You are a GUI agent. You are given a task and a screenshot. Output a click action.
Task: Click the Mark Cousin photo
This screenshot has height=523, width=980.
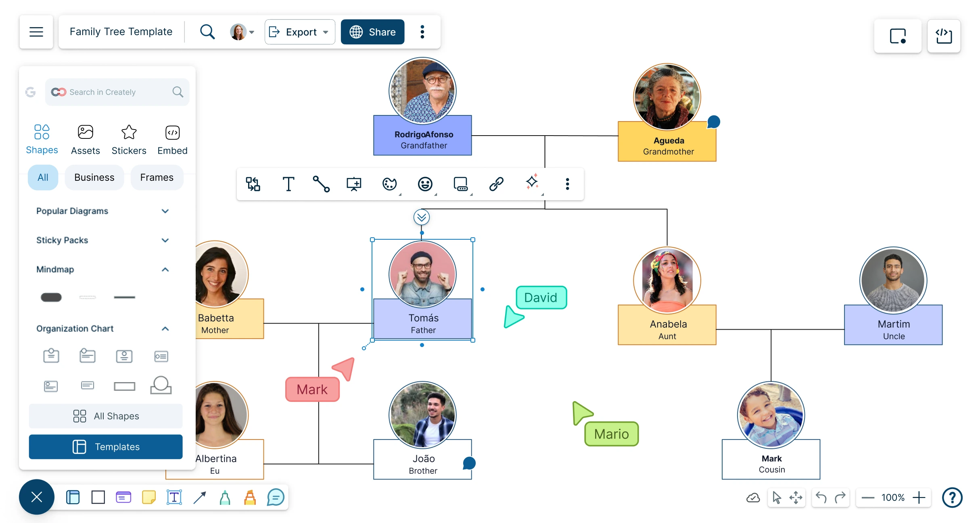[x=771, y=415]
